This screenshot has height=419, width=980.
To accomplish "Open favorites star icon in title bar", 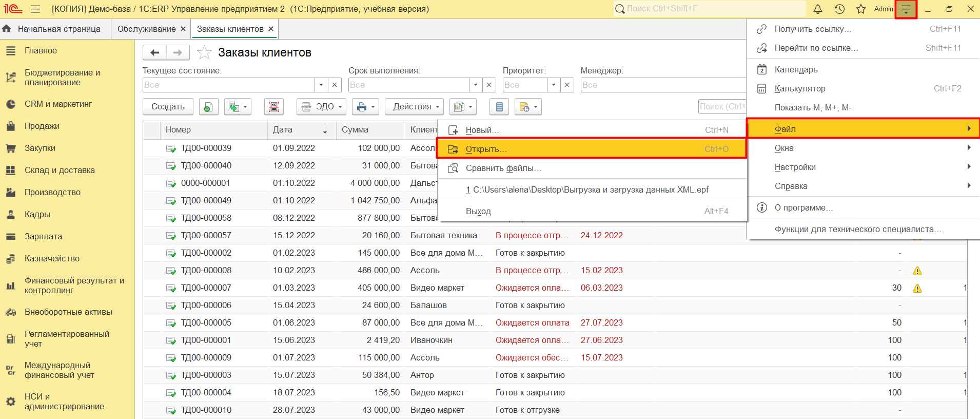I will pos(861,9).
